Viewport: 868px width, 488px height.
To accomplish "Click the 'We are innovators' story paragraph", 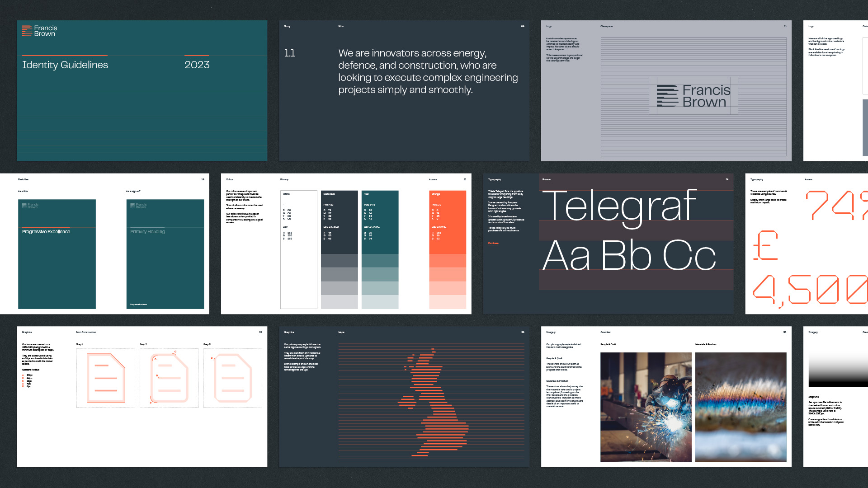I will click(x=428, y=71).
